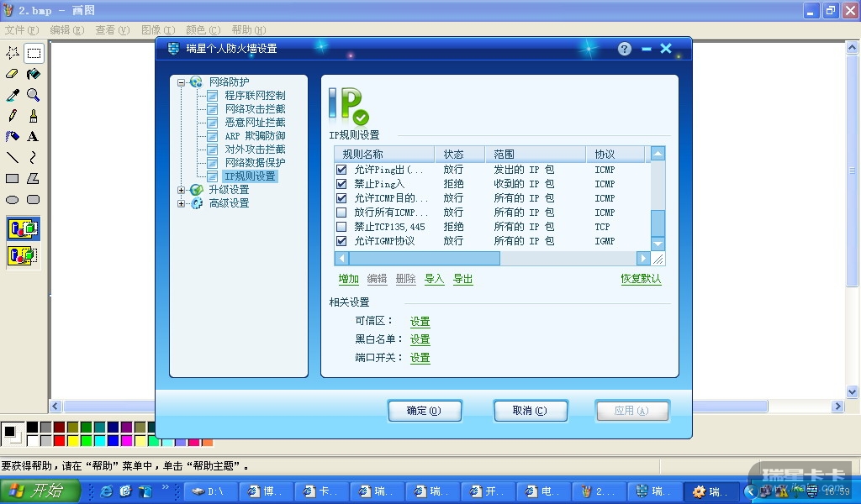Click the 导出 export link
The image size is (861, 504).
463,279
